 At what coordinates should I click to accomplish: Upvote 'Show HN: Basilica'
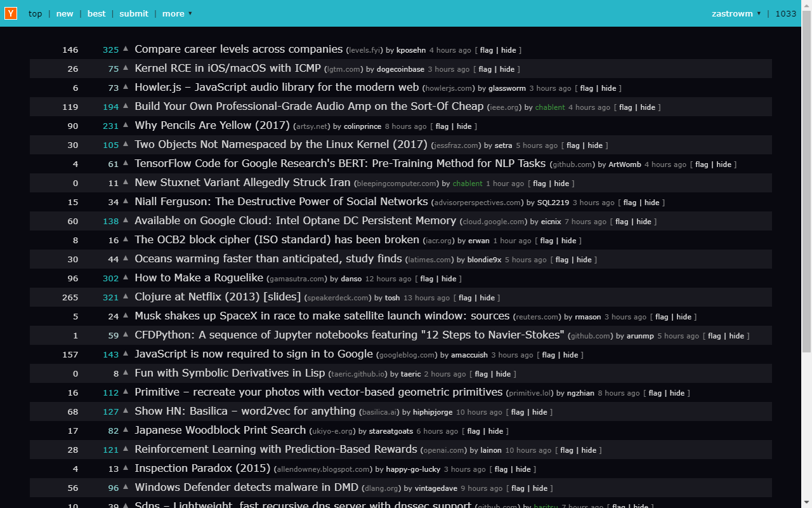click(126, 411)
